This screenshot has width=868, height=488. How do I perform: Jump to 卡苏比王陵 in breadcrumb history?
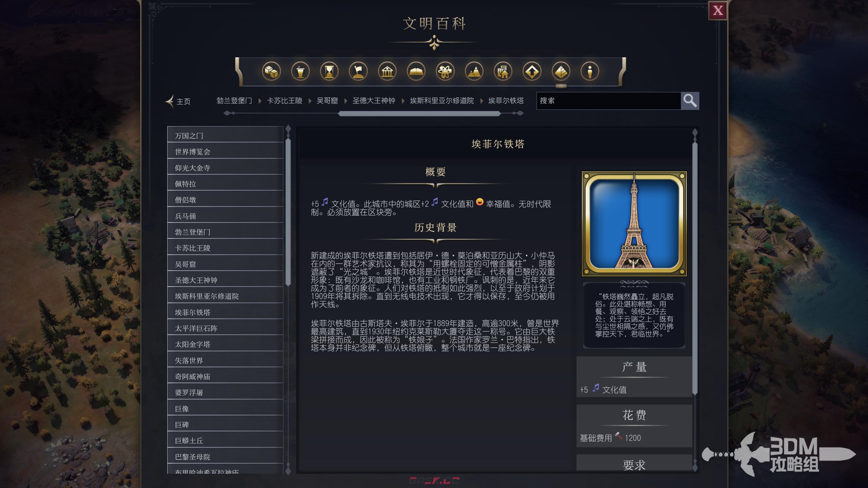pos(284,101)
